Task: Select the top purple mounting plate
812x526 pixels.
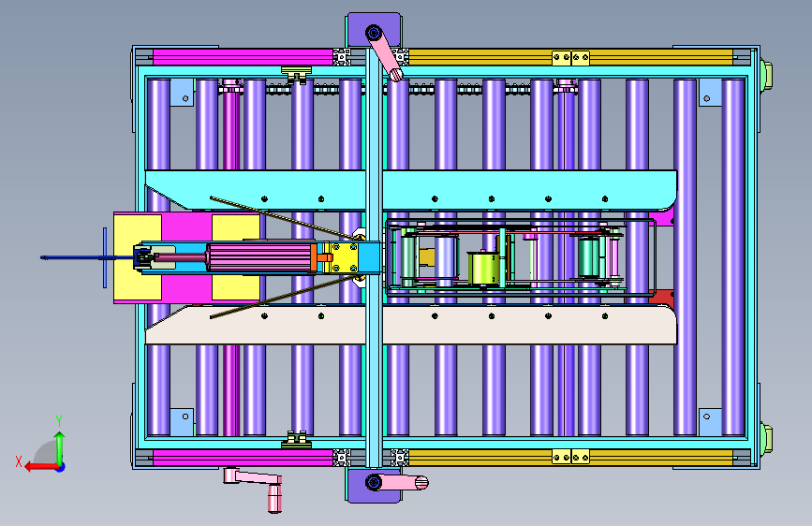Action: pos(374,30)
